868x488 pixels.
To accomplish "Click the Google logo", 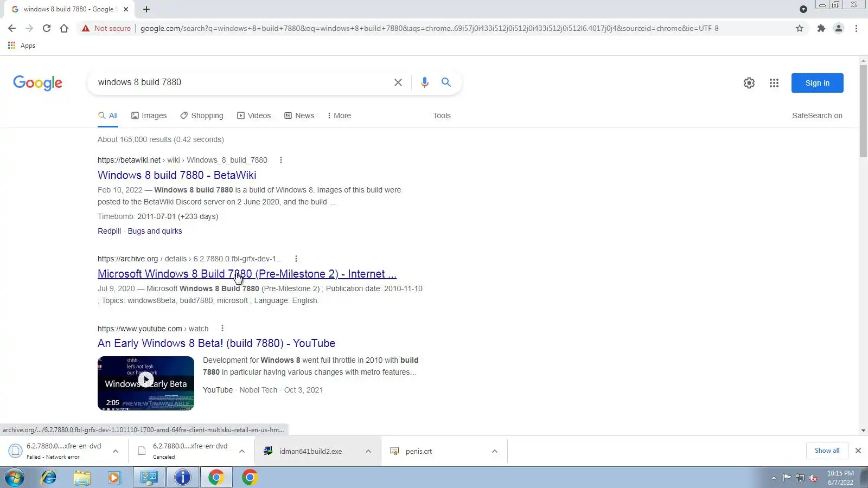I will [37, 82].
